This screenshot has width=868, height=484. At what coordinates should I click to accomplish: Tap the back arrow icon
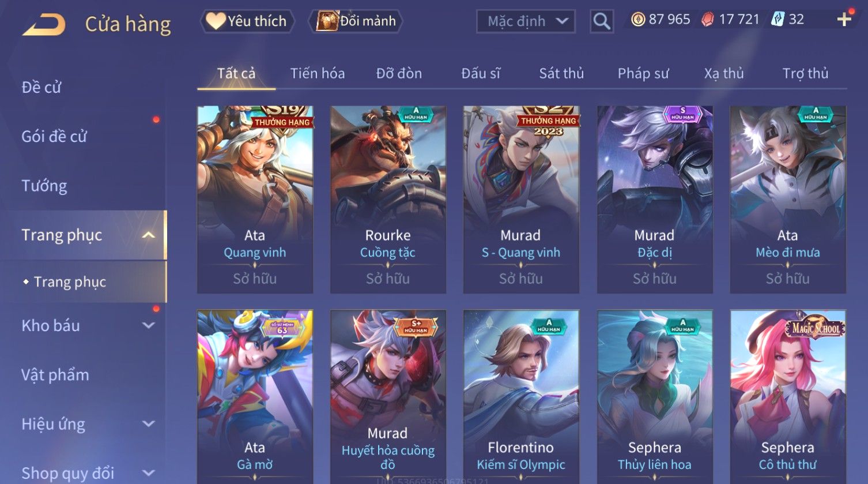pyautogui.click(x=44, y=25)
